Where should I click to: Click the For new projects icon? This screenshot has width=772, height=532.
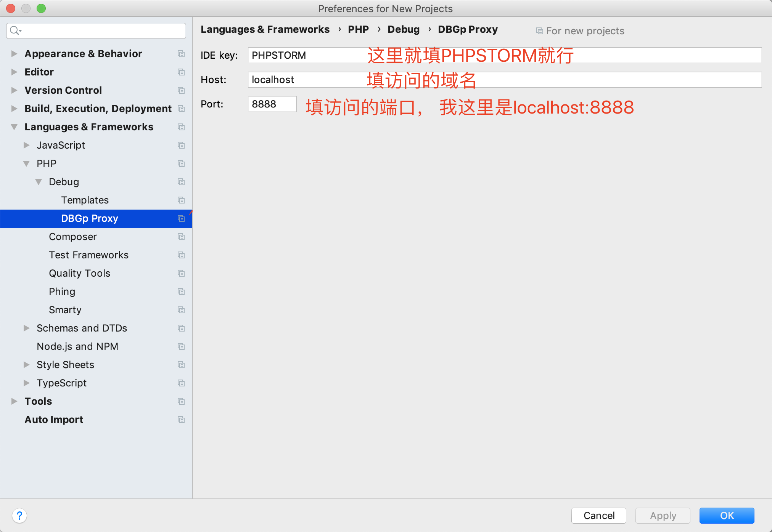pos(539,31)
